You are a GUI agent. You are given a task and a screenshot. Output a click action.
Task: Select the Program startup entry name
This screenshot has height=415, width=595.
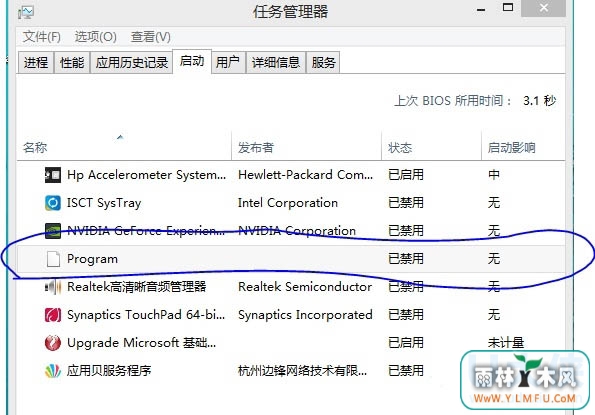point(92,259)
